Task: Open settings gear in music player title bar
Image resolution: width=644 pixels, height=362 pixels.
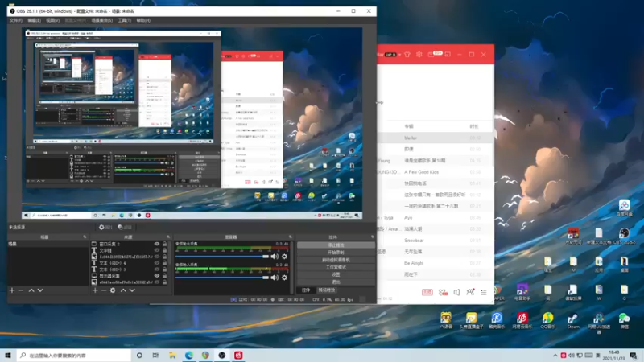Action: tap(419, 54)
